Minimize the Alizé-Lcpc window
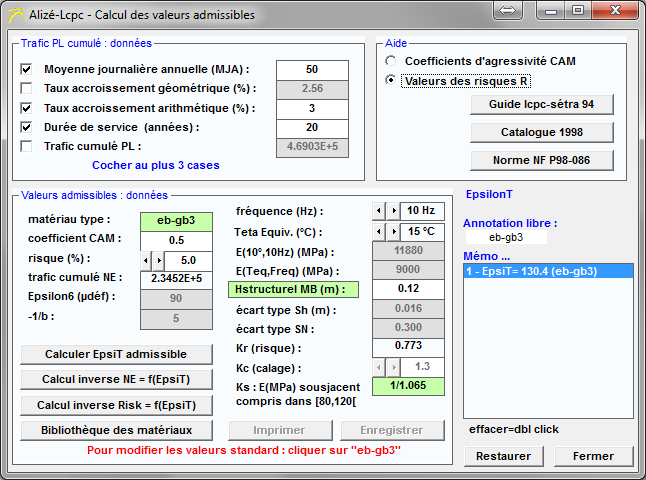 551,10
